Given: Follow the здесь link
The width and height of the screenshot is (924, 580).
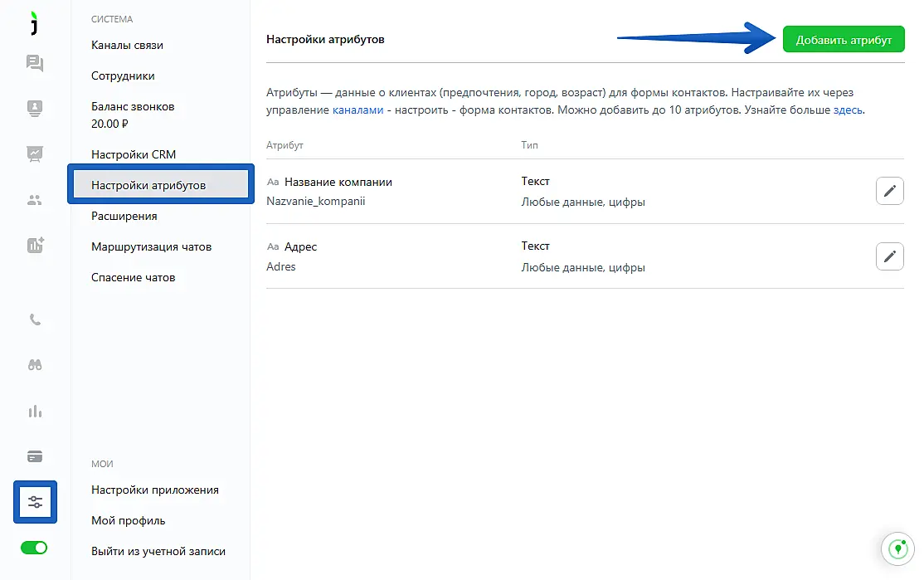Looking at the screenshot, I should click(x=848, y=110).
